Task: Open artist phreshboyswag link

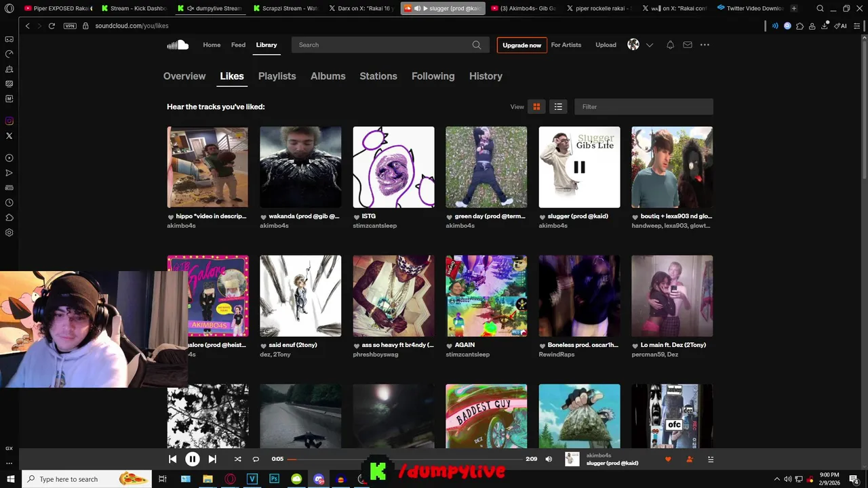Action: 375,354
